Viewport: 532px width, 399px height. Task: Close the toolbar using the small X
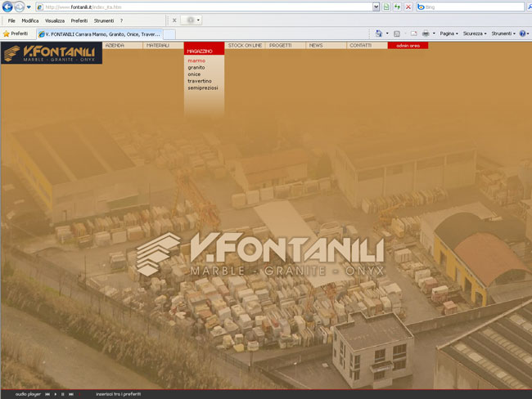pyautogui.click(x=174, y=20)
